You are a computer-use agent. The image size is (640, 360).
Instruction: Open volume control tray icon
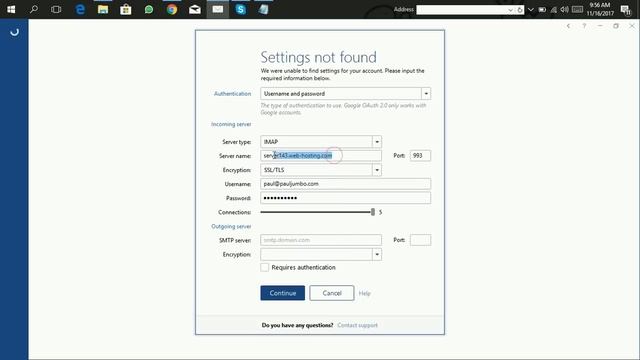coord(564,9)
